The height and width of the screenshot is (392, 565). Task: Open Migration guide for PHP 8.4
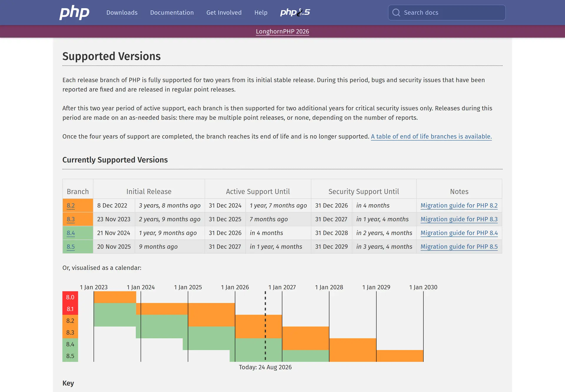[x=459, y=233]
